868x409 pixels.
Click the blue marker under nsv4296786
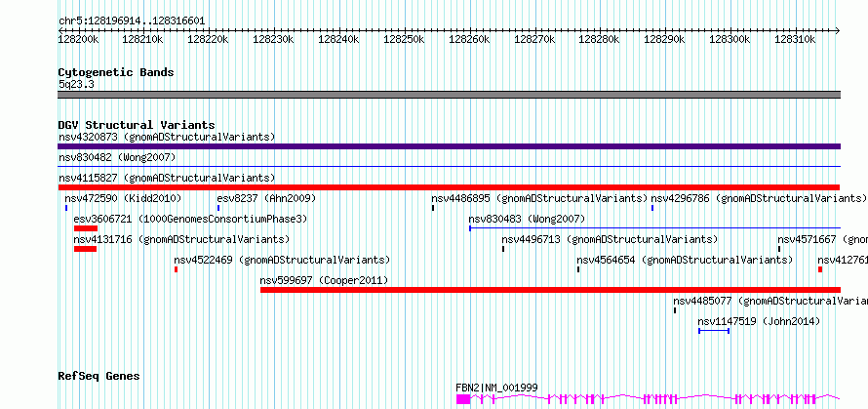pos(652,208)
